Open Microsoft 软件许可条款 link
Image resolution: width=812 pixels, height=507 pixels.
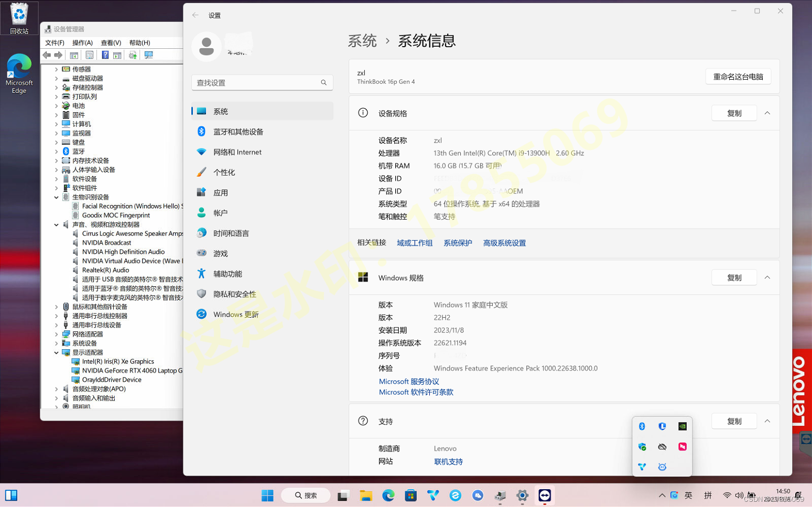click(x=416, y=392)
